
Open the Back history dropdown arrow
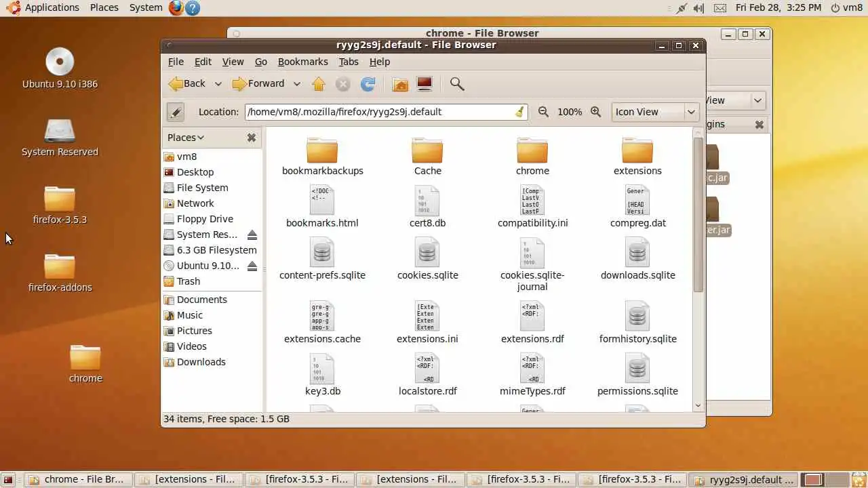[x=218, y=84]
